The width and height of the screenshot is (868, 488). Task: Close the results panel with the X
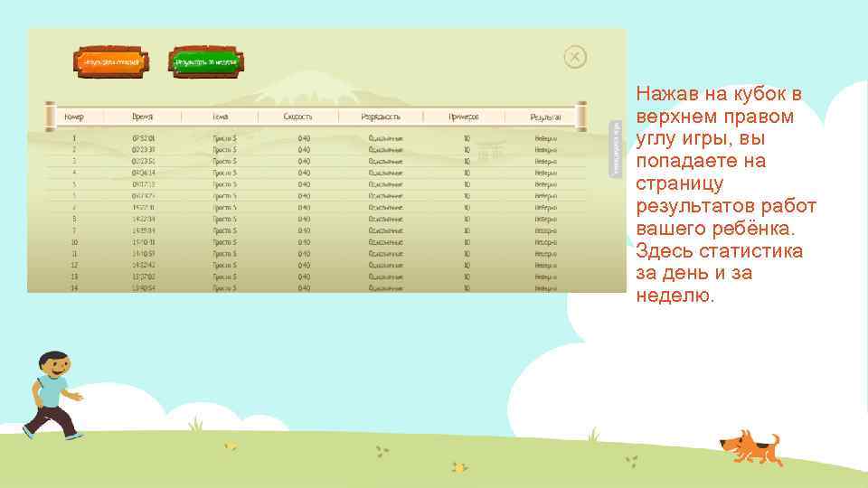coord(575,56)
